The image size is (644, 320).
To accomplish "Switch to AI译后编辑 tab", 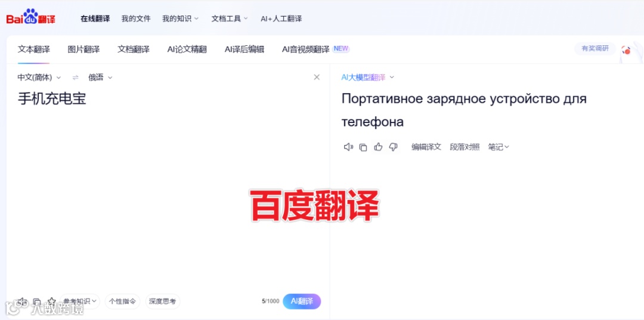I will click(244, 50).
